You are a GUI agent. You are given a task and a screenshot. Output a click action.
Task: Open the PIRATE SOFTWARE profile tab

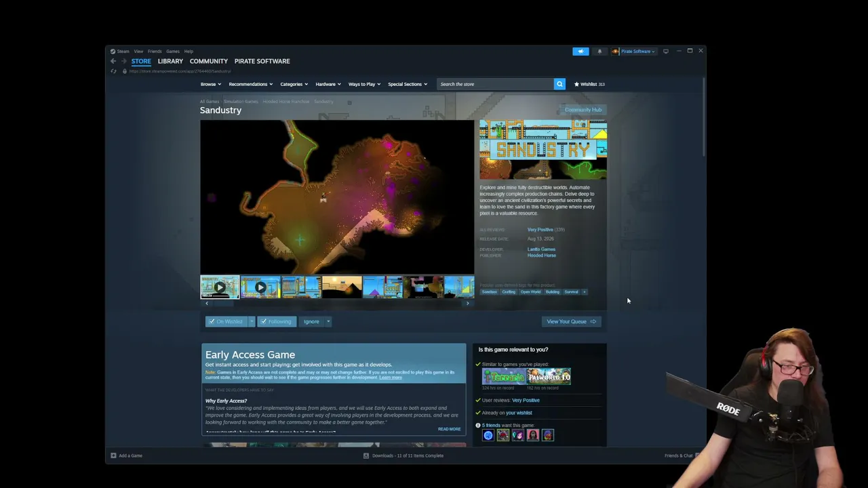[262, 61]
